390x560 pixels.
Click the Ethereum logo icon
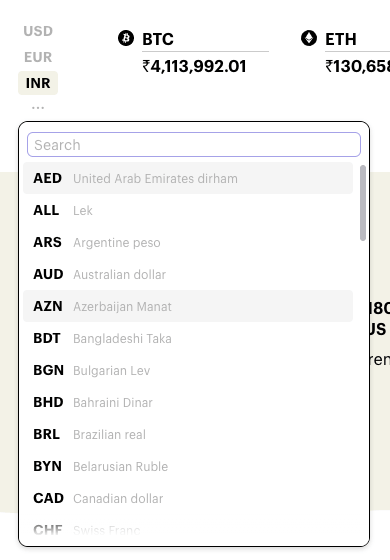pos(309,38)
